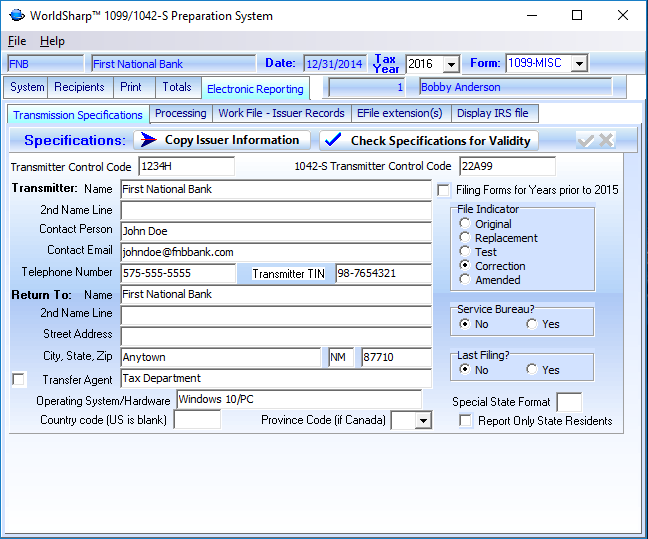Select the Original file indicator option

point(465,224)
